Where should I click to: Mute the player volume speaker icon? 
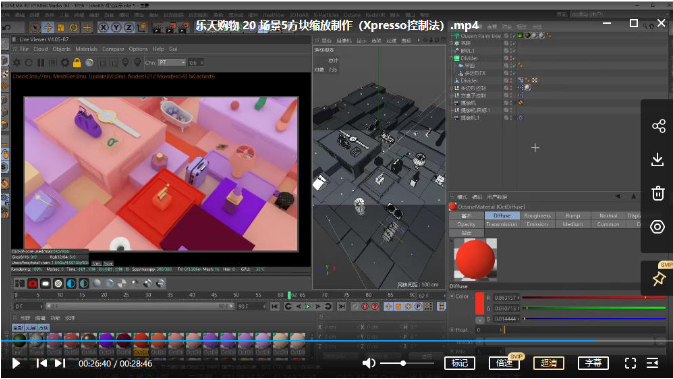[x=369, y=363]
